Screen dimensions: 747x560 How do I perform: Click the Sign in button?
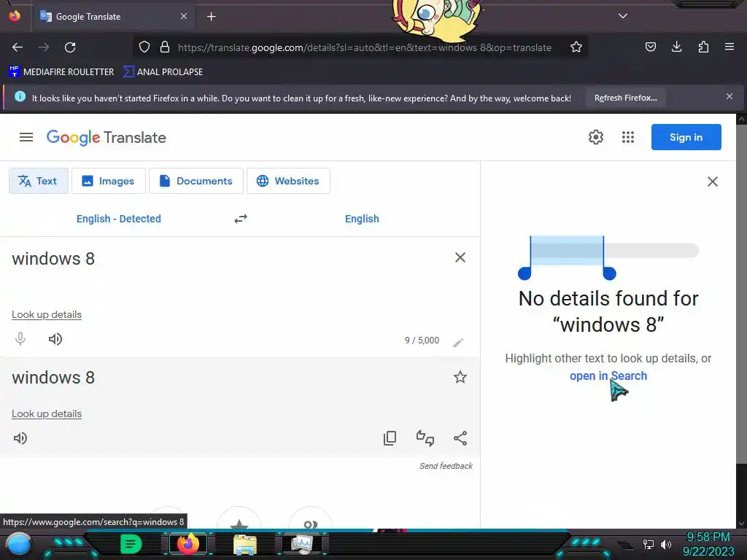coord(686,137)
